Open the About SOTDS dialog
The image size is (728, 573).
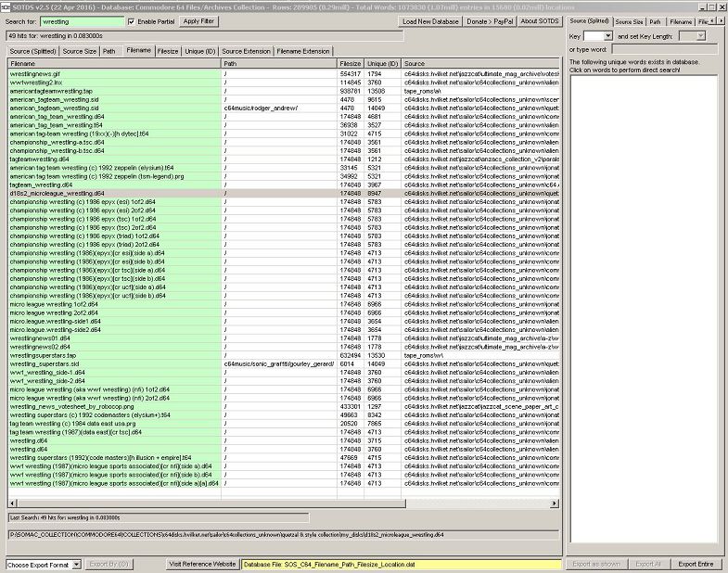click(x=540, y=20)
